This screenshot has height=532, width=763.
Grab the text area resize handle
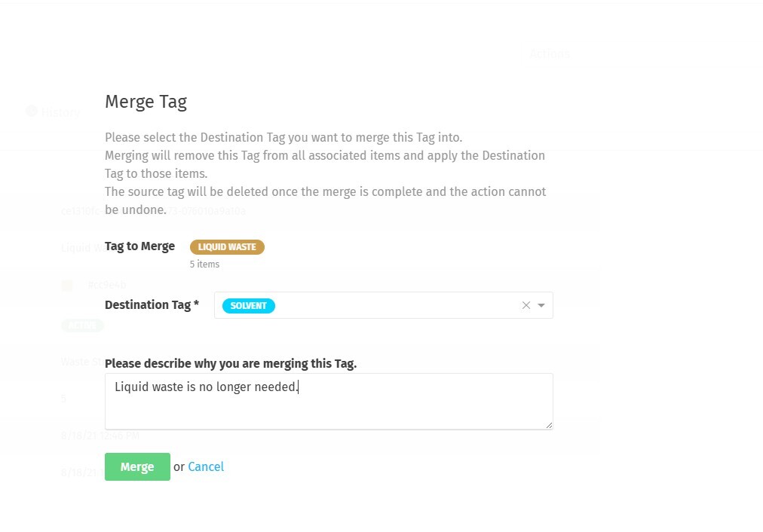pyautogui.click(x=549, y=425)
